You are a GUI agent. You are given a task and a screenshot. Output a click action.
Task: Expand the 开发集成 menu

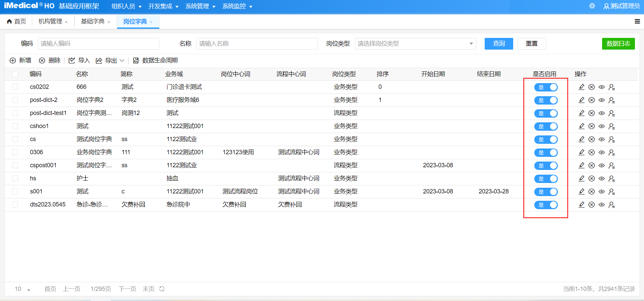(x=163, y=6)
